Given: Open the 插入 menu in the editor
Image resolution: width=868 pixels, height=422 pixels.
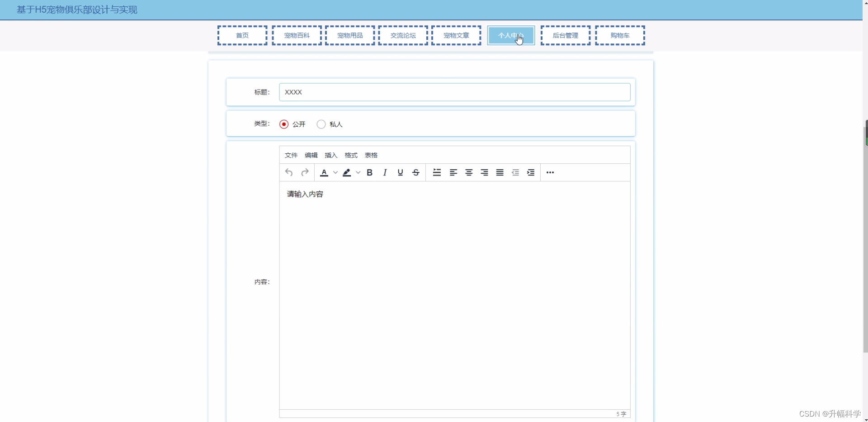Looking at the screenshot, I should point(330,155).
